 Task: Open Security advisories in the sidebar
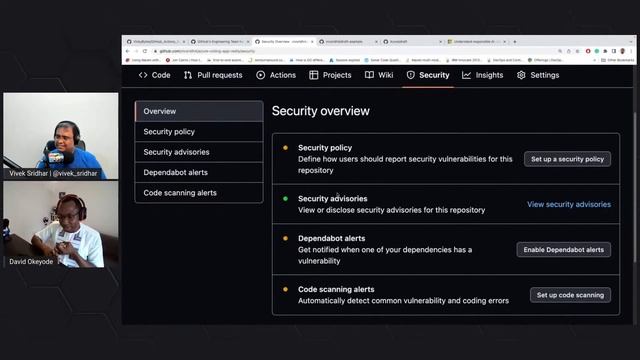(x=199, y=152)
